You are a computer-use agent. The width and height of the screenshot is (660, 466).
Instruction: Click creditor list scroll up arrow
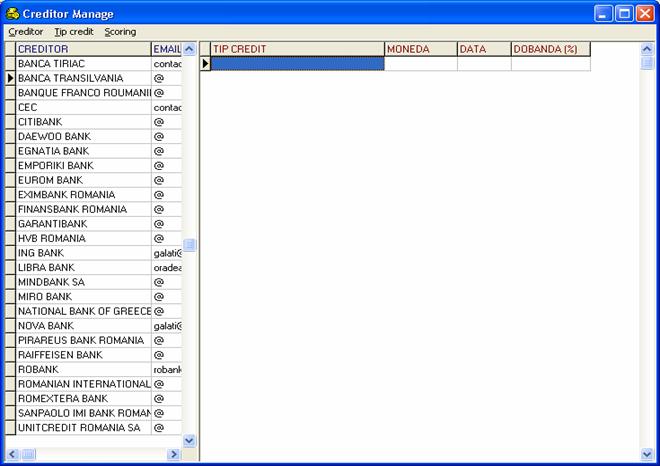pyautogui.click(x=189, y=49)
